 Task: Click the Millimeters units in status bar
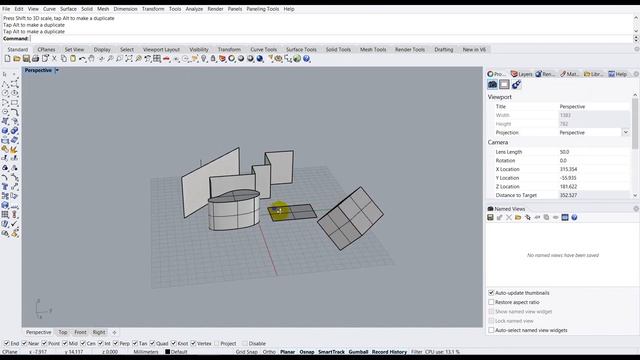[146, 351]
